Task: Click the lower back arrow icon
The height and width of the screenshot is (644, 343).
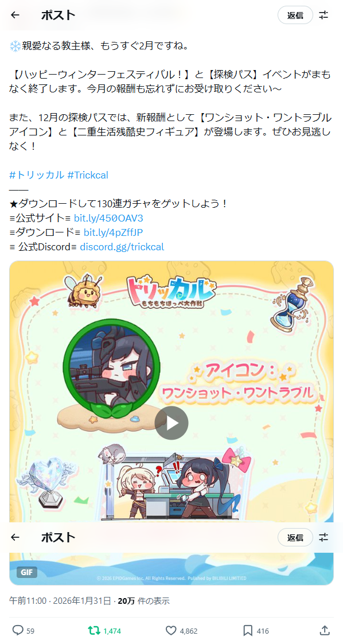Action: coord(15,537)
